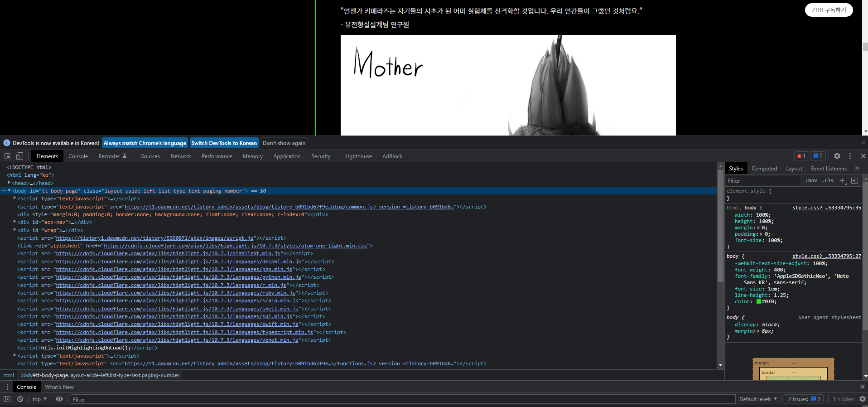Click Don't show again button
868x407 pixels.
coord(284,143)
